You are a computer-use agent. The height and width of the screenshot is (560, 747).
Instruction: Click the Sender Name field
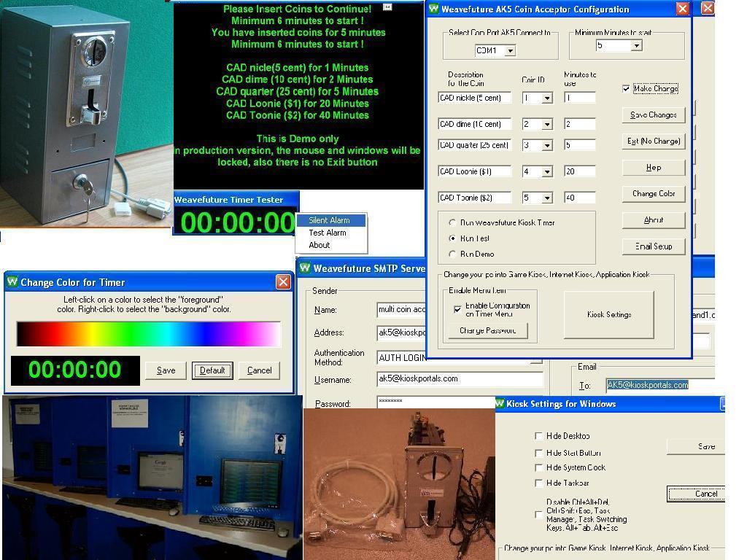coord(401,309)
